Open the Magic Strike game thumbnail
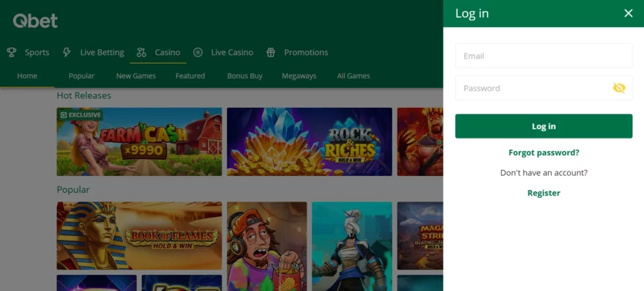Screen dimensions: 644x291 420,236
